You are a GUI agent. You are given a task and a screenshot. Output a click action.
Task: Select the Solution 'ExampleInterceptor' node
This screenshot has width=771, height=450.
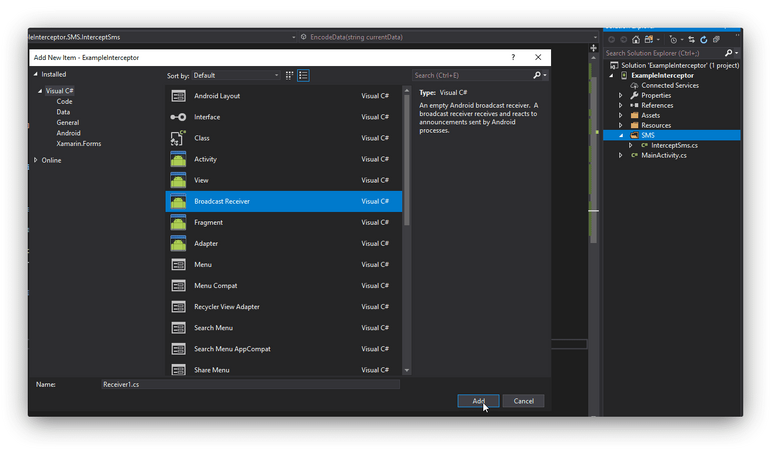675,65
